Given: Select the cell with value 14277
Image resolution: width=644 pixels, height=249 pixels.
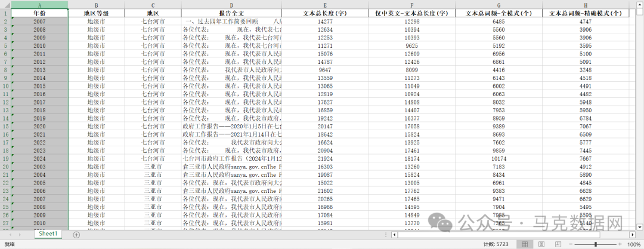Looking at the screenshot, I should (326, 21).
